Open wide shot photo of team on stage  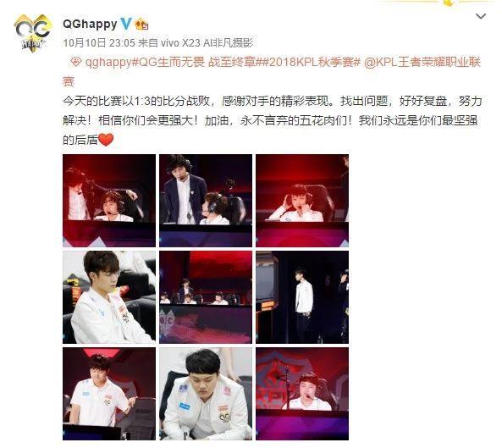[206, 297]
